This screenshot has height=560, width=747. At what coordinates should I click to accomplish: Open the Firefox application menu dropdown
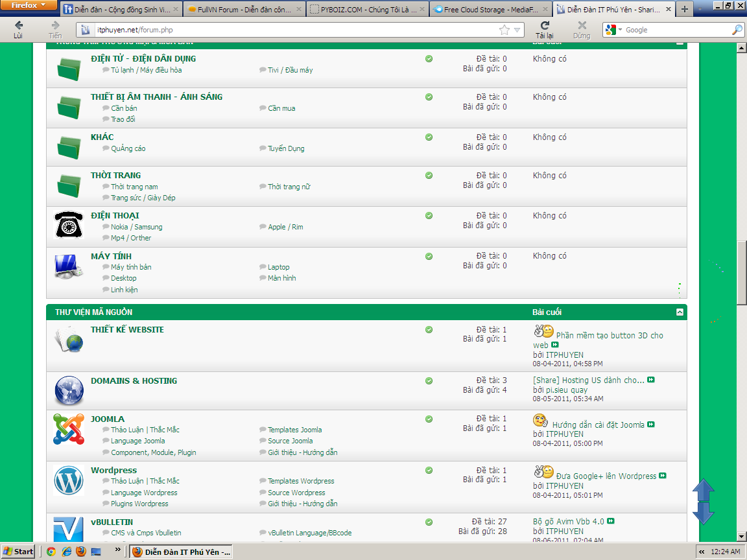[30, 5]
